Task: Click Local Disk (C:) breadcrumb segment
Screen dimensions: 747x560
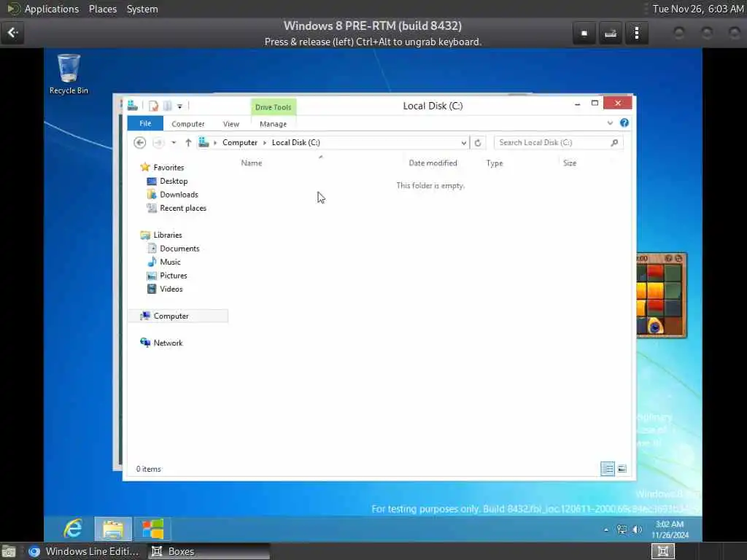Action: point(296,142)
